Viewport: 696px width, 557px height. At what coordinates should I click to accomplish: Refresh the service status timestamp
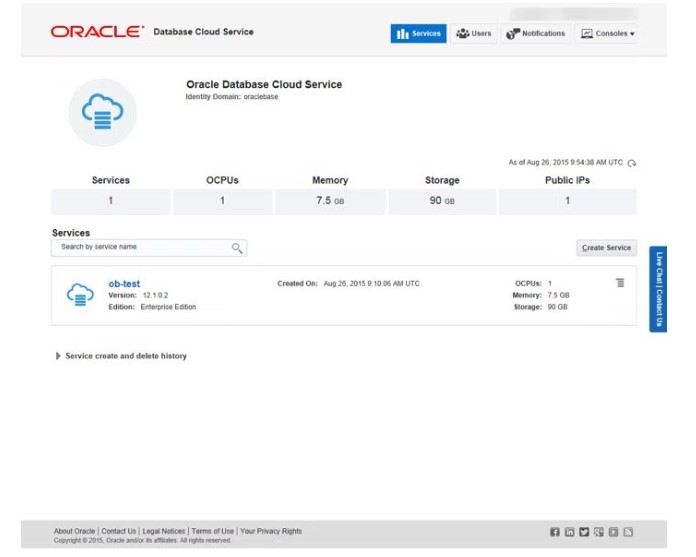coord(632,163)
